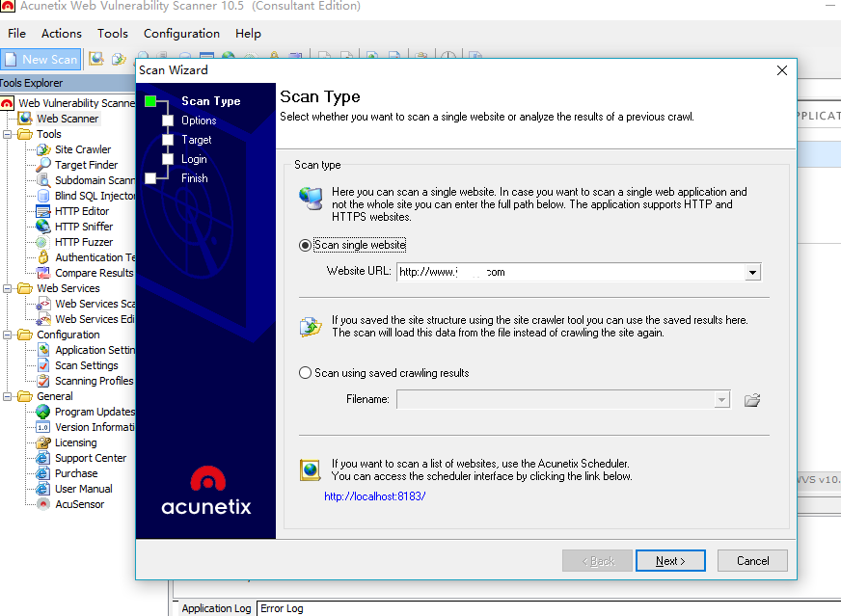Click the Options step in wizard sidebar
841x616 pixels.
[199, 121]
